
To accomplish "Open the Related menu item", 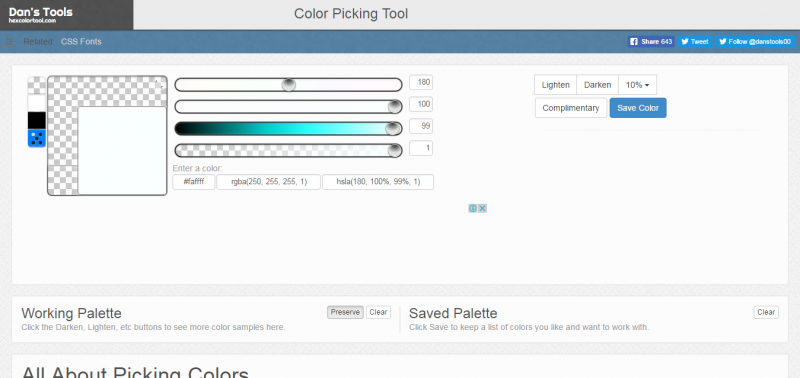I will (38, 42).
